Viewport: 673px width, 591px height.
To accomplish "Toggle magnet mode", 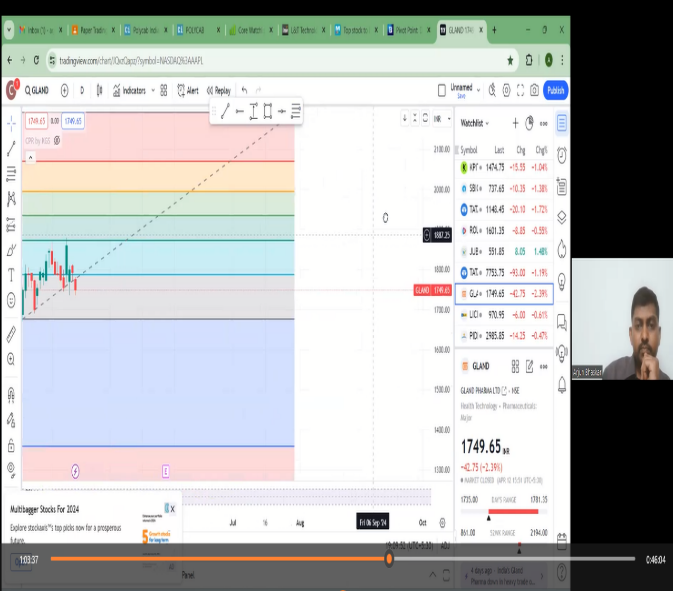I will pyautogui.click(x=11, y=395).
